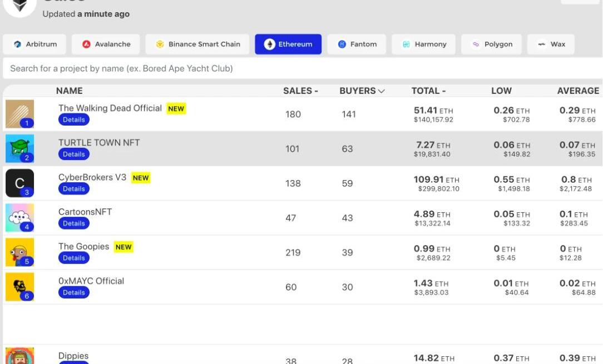Screen dimensions: 603x364
Task: Open The Goopies thumbnail image
Action: tap(19, 252)
